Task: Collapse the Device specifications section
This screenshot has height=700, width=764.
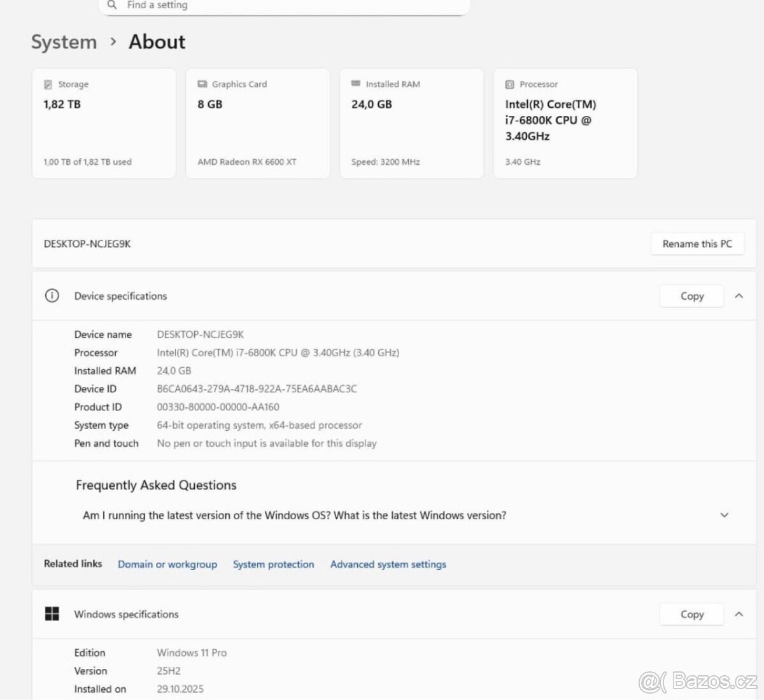Action: (x=739, y=296)
